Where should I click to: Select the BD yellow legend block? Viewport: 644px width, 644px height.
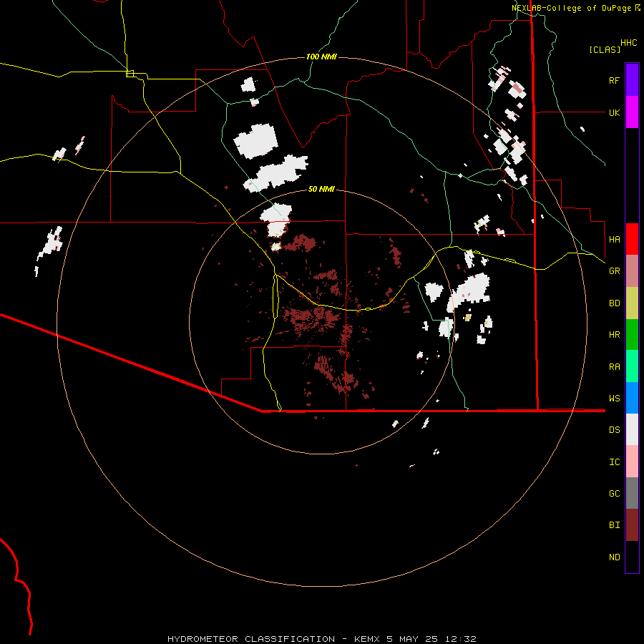pyautogui.click(x=632, y=303)
